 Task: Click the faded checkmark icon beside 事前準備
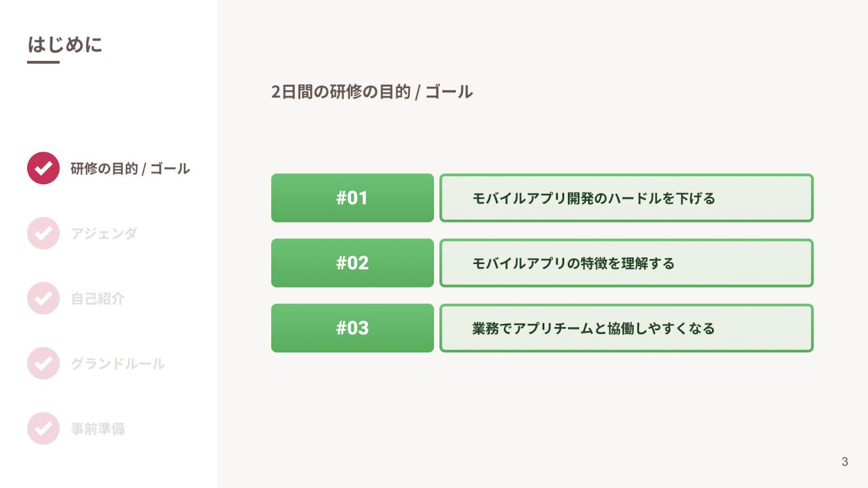[43, 428]
